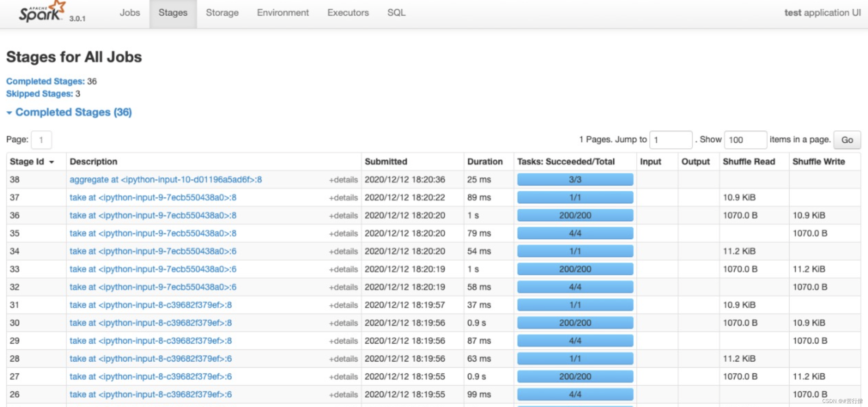Open the aggregate at ipython-input-10 stage link

166,179
